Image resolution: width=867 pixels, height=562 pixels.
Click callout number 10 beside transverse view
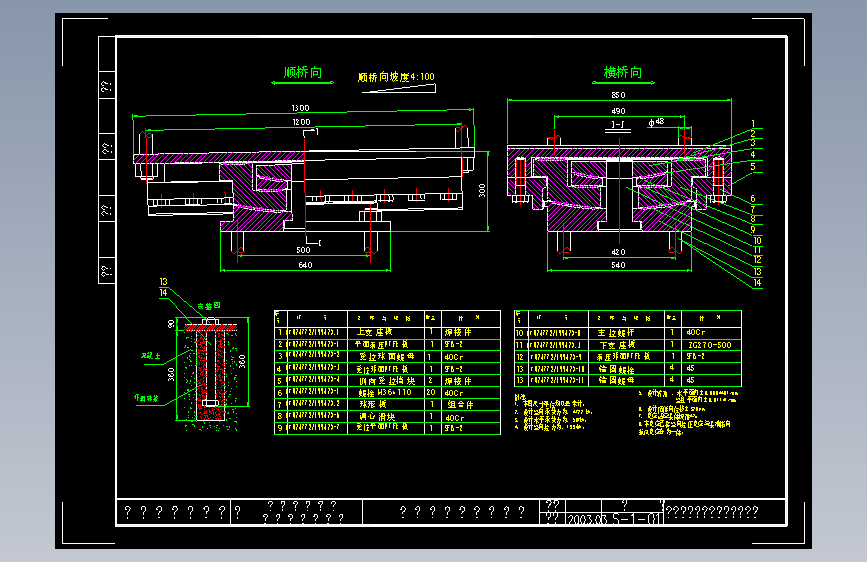click(x=757, y=241)
